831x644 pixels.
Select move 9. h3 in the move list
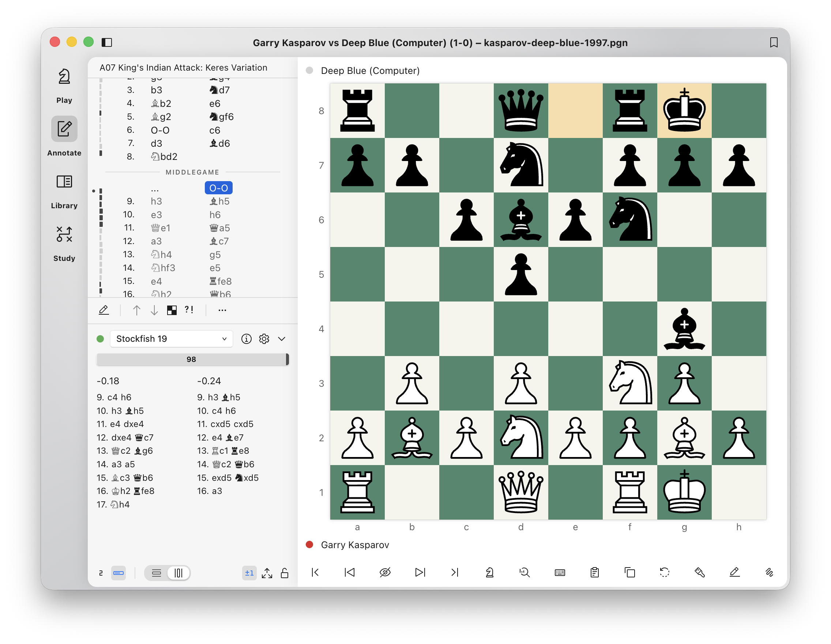tap(157, 201)
